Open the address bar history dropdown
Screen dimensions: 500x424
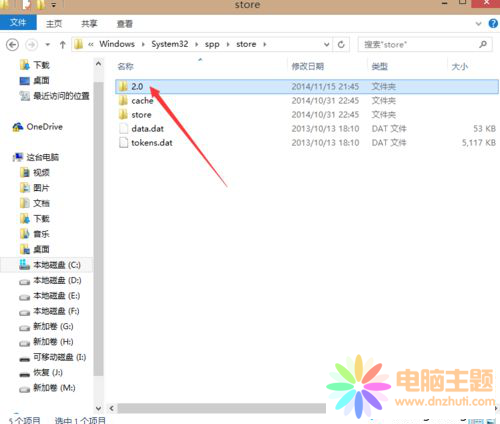(327, 44)
